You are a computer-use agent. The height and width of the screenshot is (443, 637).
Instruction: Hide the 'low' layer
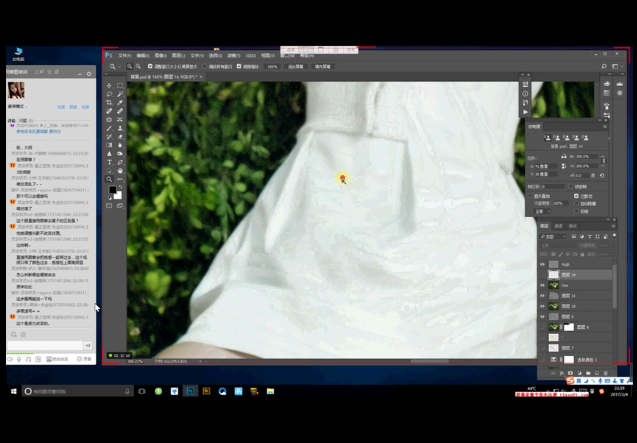542,285
